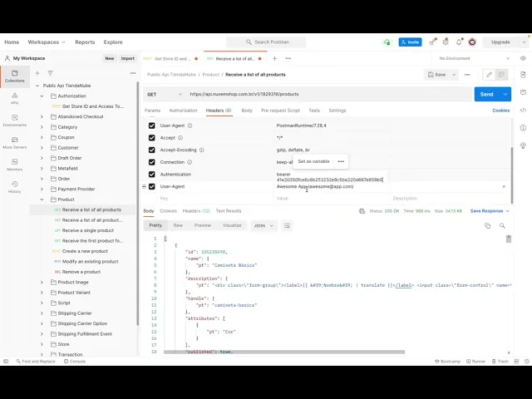Open collections panel more options ellipsis
The height and width of the screenshot is (399, 532).
coord(133,73)
